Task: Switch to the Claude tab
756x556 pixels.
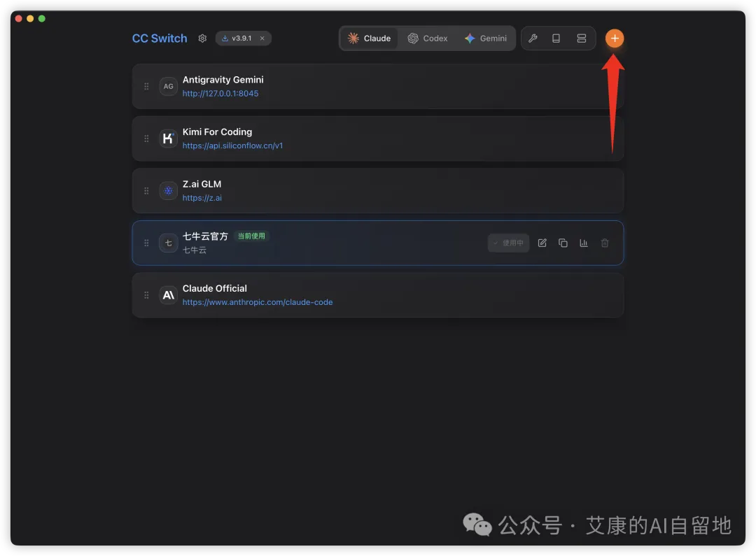Action: click(370, 38)
